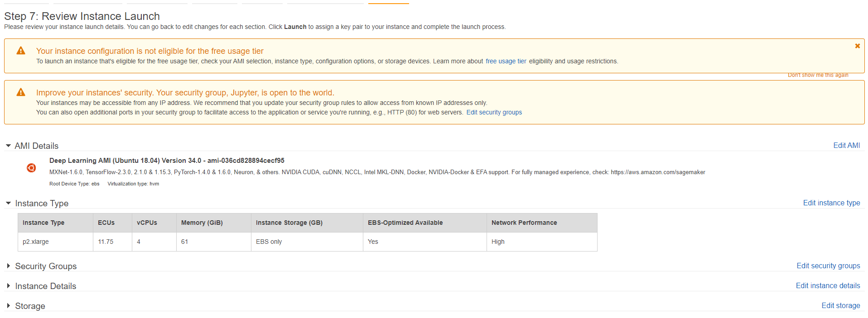Collapse the AMI Details section
The width and height of the screenshot is (868, 318).
click(x=8, y=146)
